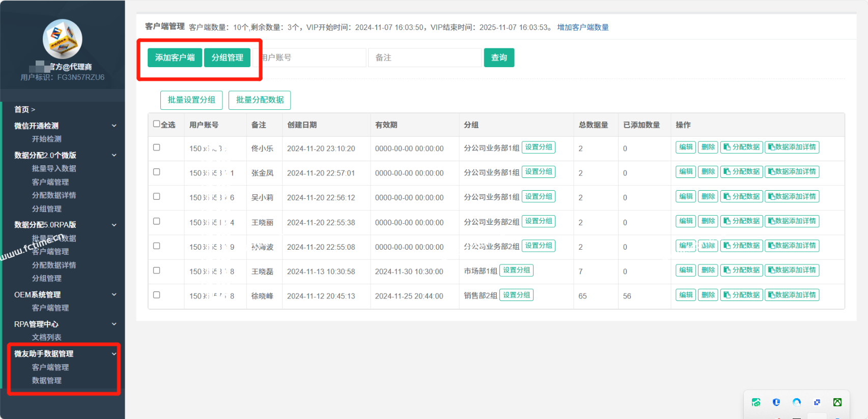Image resolution: width=868 pixels, height=419 pixels.
Task: Open 批量导入数据 under 数据分配2.0个微版
Action: pyautogui.click(x=54, y=168)
